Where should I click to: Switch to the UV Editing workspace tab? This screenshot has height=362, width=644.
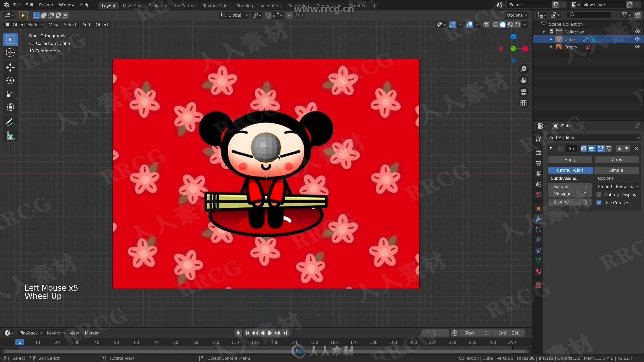pyautogui.click(x=185, y=6)
